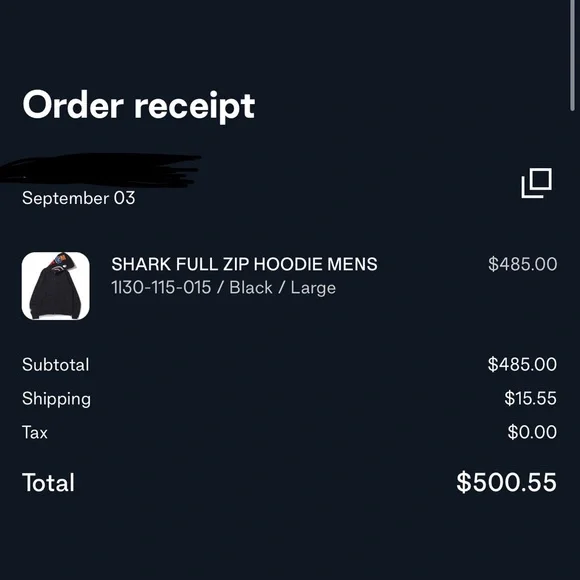Click the word Black in variant line
Viewport: 580px width, 580px height.
click(x=251, y=287)
